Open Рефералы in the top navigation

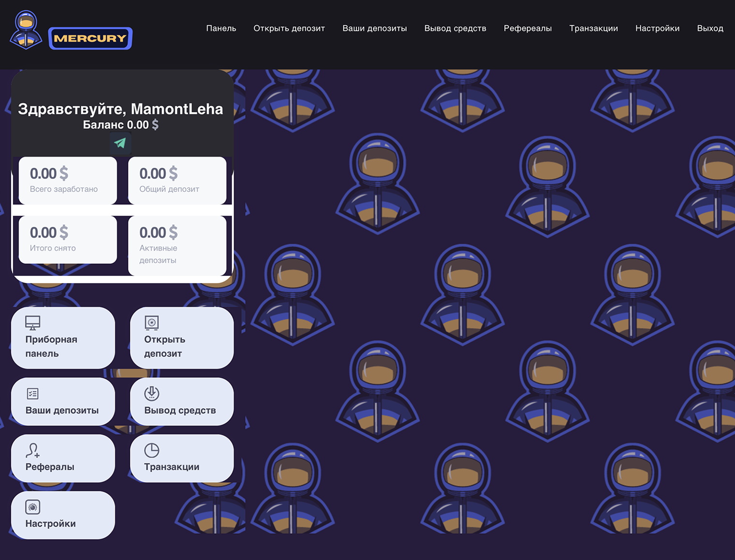click(528, 28)
